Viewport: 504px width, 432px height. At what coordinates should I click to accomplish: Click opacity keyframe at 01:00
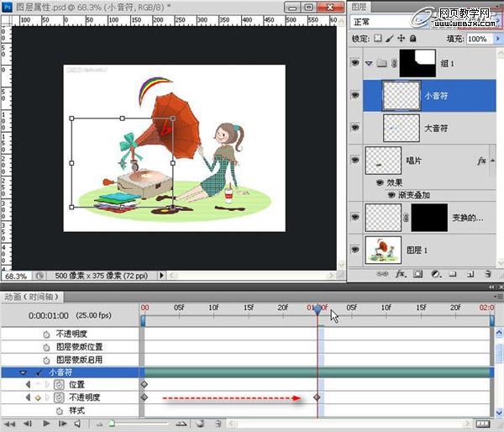(317, 397)
